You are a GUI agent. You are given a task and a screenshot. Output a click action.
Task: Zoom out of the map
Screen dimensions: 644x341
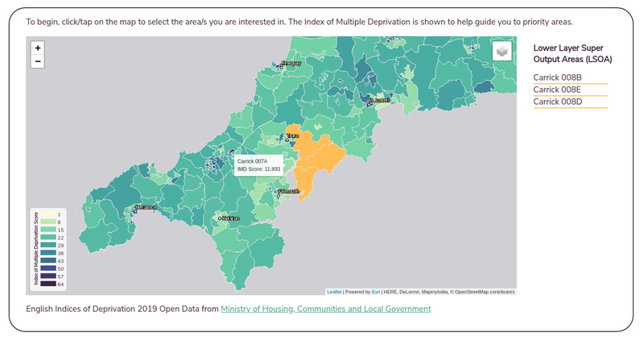click(38, 62)
